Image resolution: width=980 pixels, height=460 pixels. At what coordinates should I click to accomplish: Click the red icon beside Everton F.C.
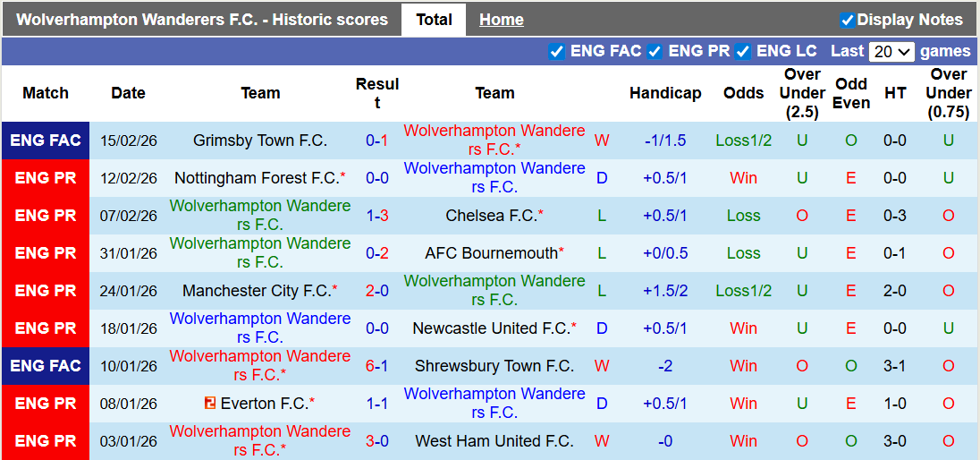pyautogui.click(x=210, y=404)
